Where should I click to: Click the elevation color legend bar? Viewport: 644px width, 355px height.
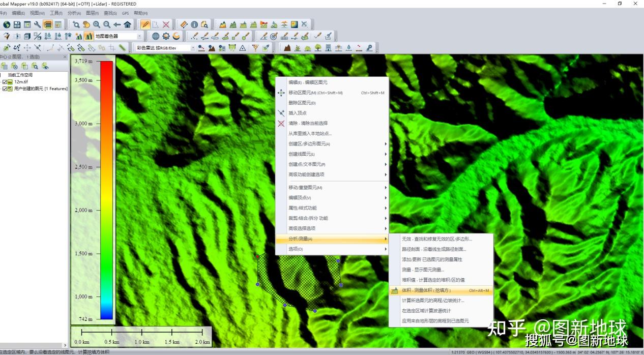coord(106,190)
